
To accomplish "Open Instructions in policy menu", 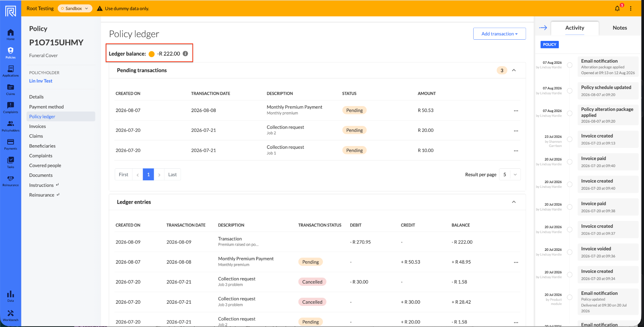I will click(x=44, y=185).
